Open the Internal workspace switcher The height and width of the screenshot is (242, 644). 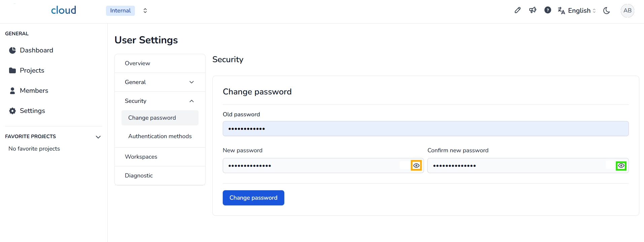(x=145, y=11)
